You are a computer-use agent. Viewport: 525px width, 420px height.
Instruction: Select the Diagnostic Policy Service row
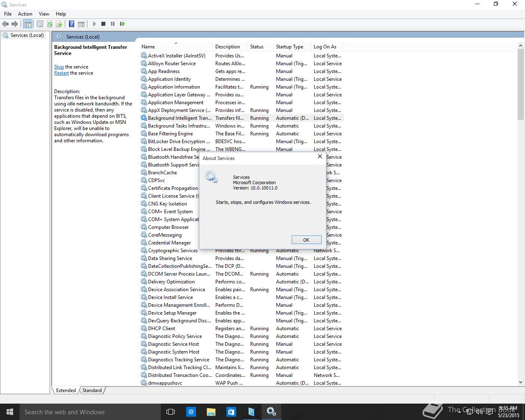242,336
